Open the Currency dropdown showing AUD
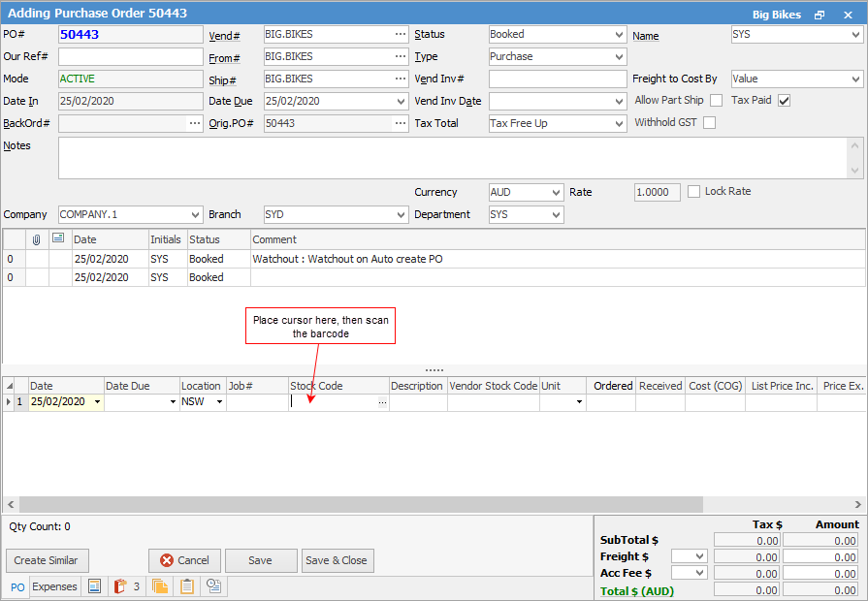The image size is (868, 601). [x=555, y=192]
